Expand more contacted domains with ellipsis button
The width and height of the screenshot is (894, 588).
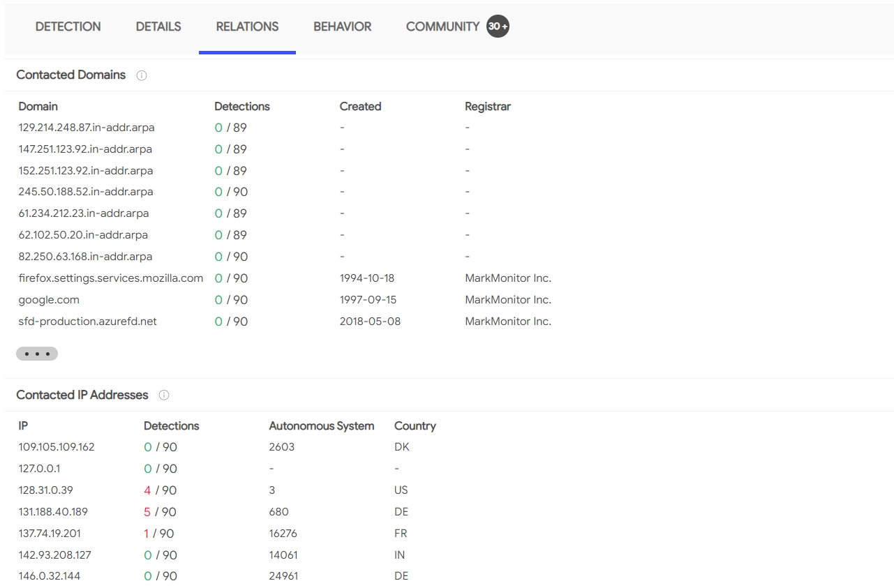coord(37,354)
